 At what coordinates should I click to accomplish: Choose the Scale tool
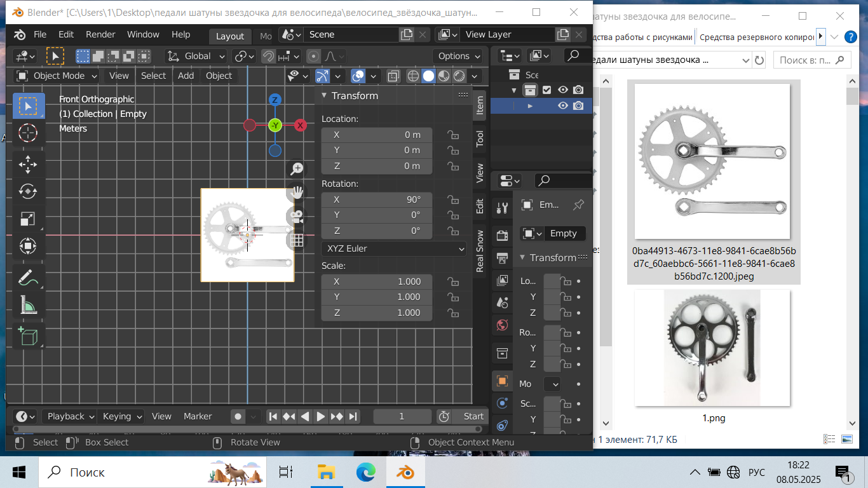pos(28,219)
